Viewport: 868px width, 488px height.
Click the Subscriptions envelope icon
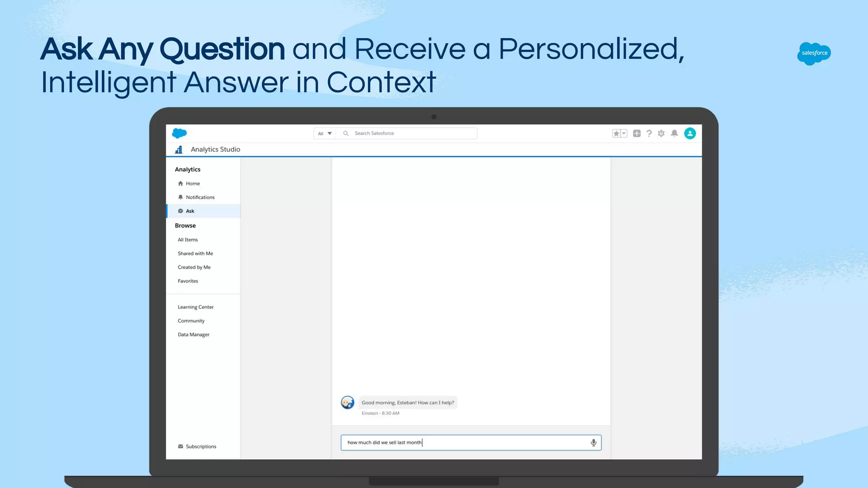coord(181,446)
